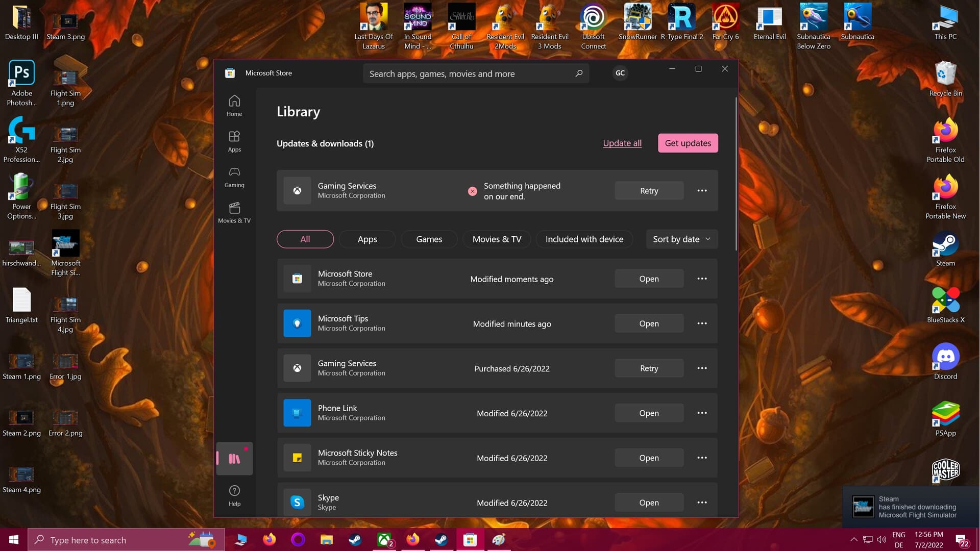The width and height of the screenshot is (980, 551).
Task: Click the All filter radio button
Action: (305, 239)
